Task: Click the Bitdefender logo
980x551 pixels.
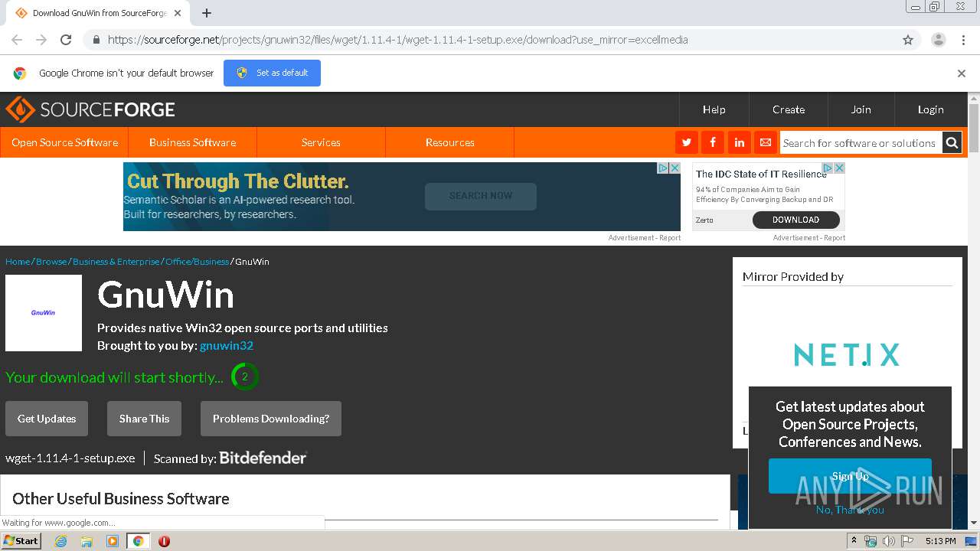Action: (x=263, y=458)
